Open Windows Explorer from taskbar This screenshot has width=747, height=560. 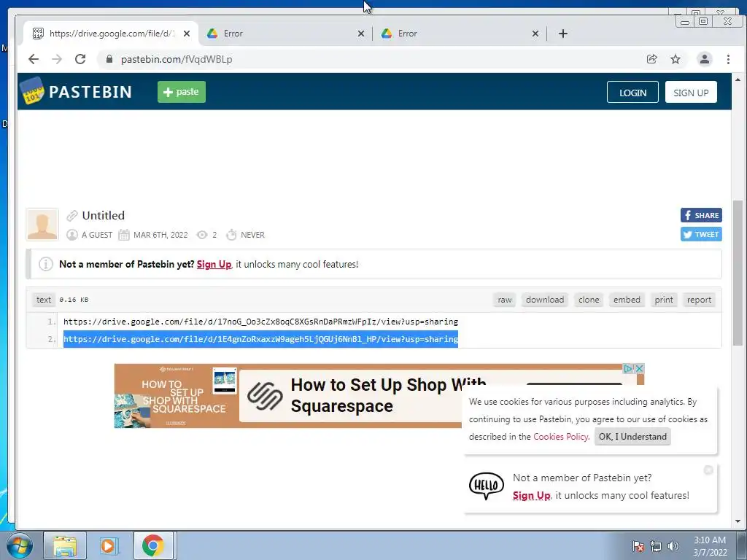pos(65,545)
